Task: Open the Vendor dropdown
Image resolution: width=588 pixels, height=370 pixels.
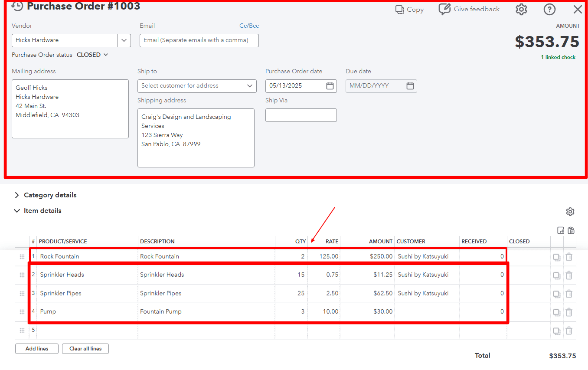Action: click(124, 40)
